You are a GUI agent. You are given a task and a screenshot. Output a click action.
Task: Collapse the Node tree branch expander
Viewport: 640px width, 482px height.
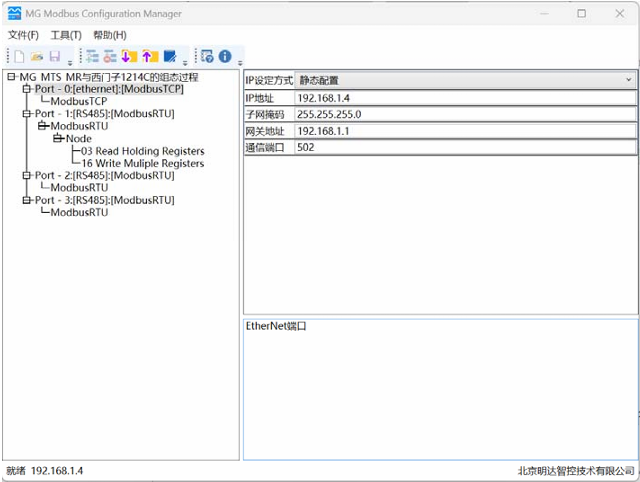coord(59,139)
